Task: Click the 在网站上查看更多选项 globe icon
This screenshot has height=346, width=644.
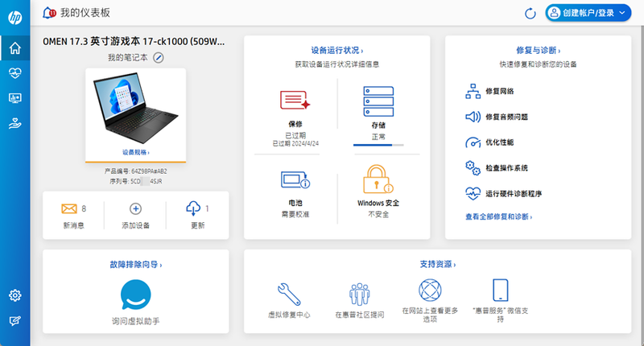Action: [430, 290]
